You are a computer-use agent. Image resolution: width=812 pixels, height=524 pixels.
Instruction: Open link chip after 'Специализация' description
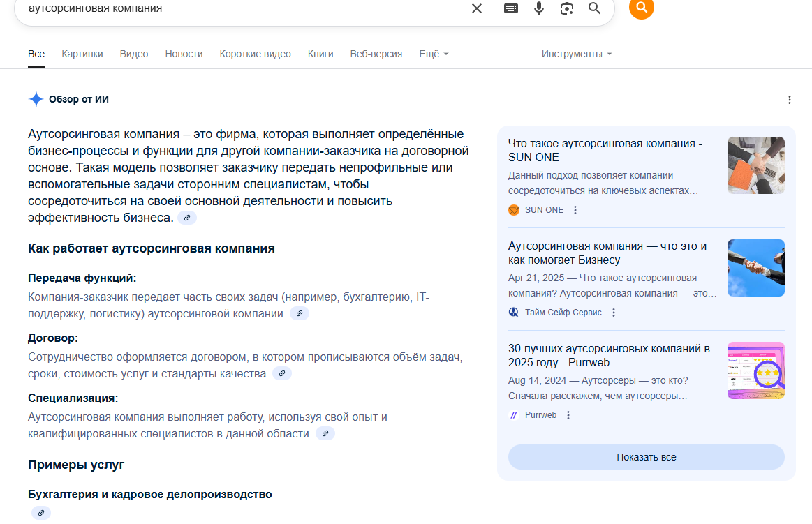[x=325, y=433]
